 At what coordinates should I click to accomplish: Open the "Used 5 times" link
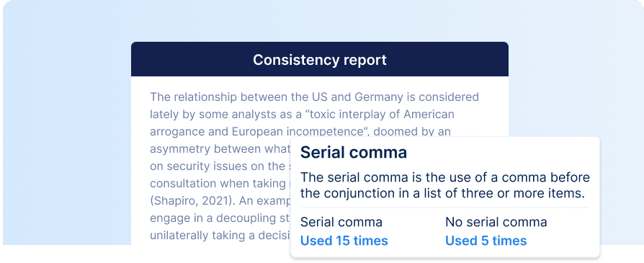(x=486, y=241)
